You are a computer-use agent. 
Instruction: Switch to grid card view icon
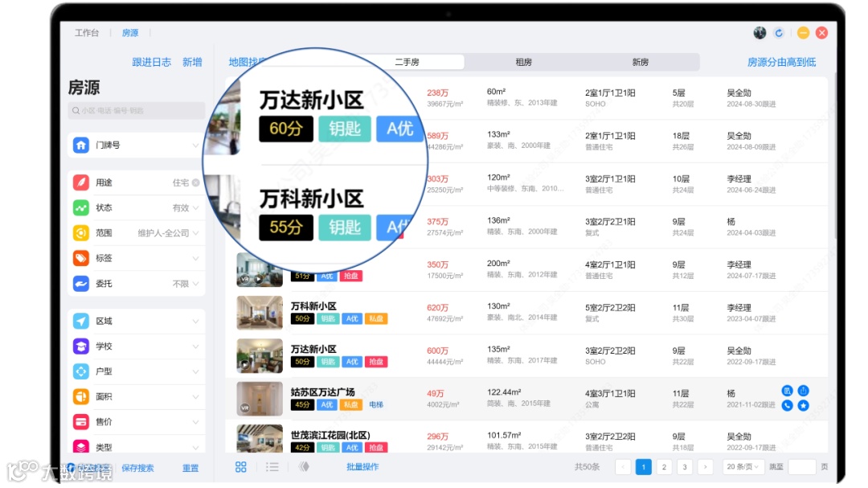pos(241,467)
